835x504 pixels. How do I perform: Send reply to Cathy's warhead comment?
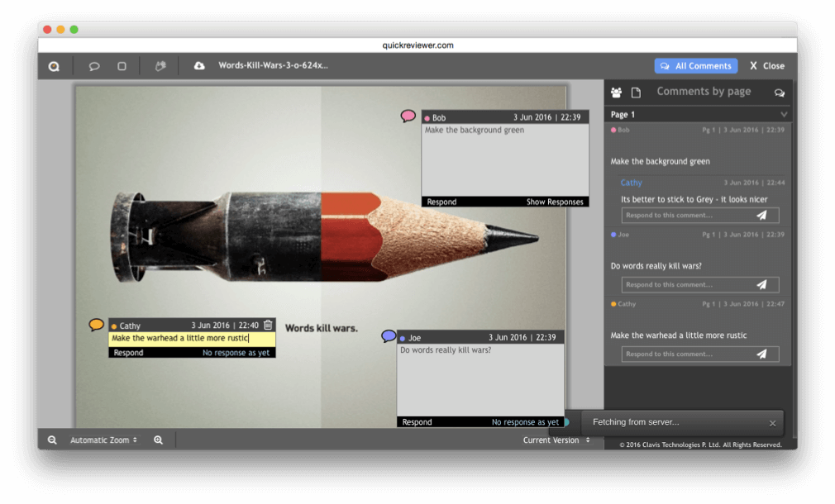click(762, 354)
